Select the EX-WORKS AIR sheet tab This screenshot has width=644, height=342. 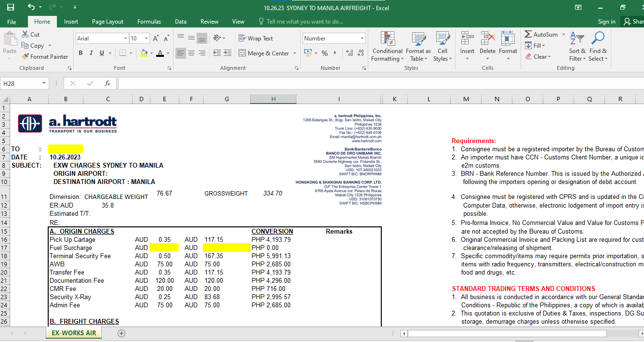tap(74, 333)
